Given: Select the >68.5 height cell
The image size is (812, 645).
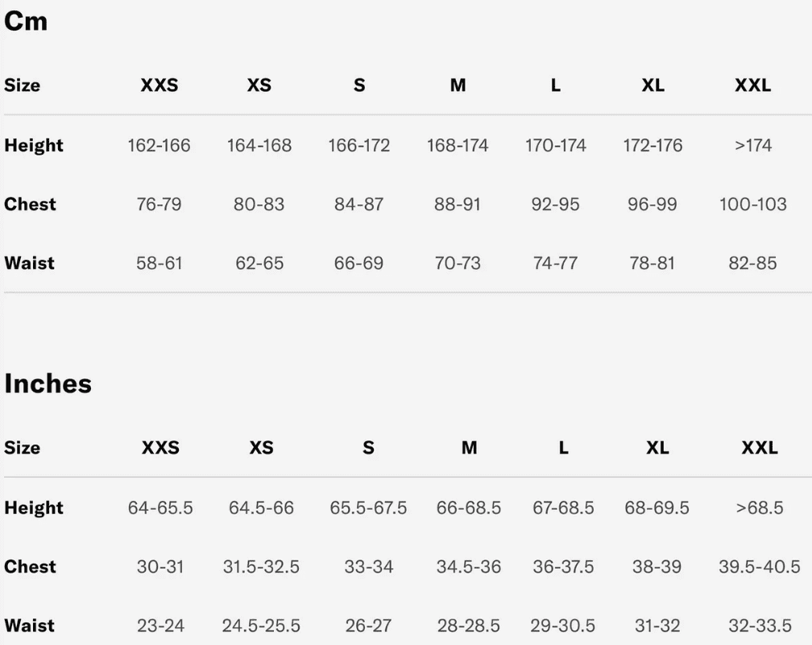Looking at the screenshot, I should click(x=760, y=508).
